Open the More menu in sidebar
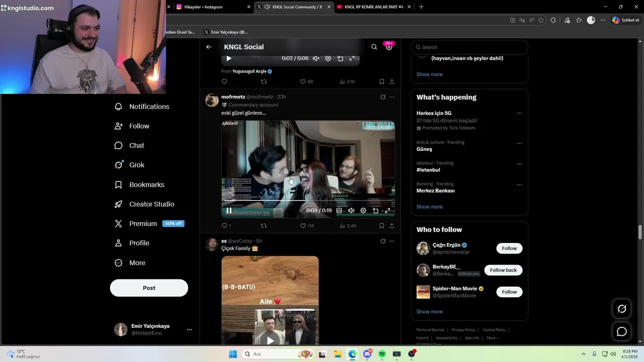The image size is (644, 362). [130, 263]
